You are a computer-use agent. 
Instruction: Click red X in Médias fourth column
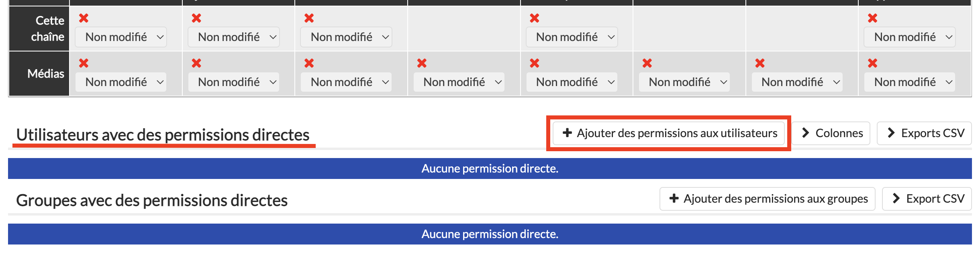pyautogui.click(x=422, y=63)
